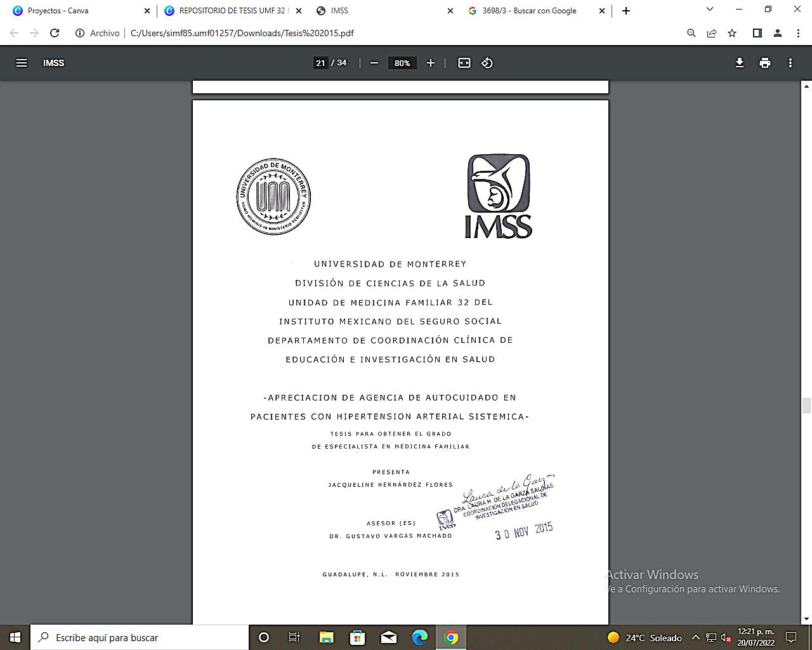
Task: Zoom out with the minus button
Action: [x=374, y=63]
